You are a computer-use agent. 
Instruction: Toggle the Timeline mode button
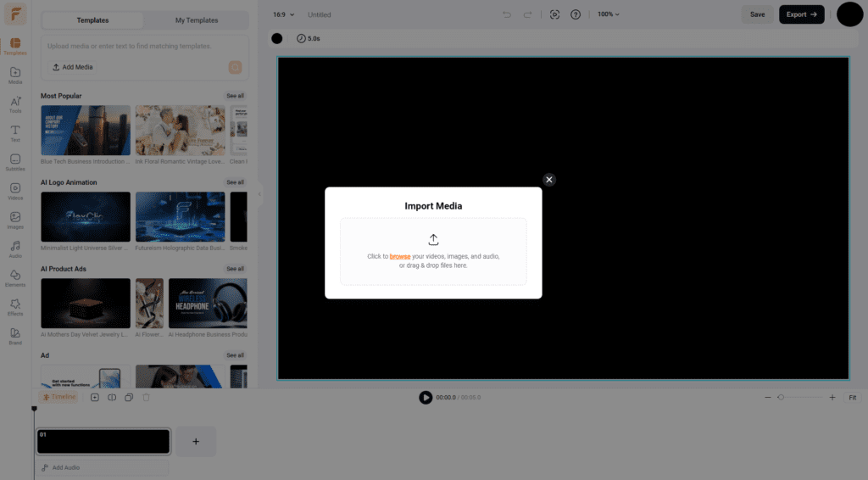[58, 397]
